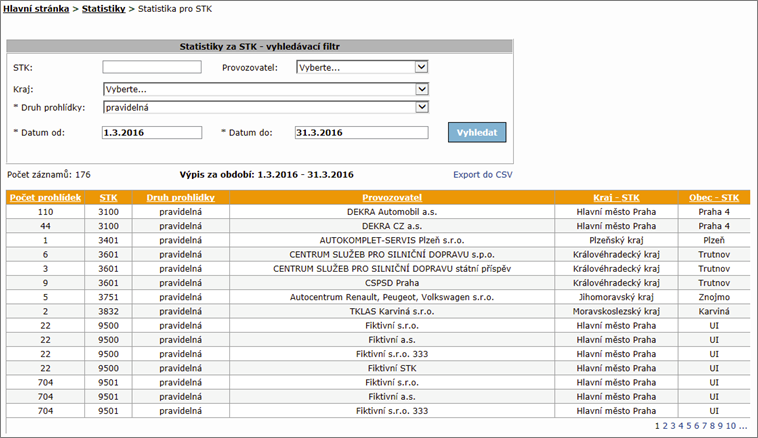Screen dimensions: 758x438
Task: Sort by Obec - STK column header
Action: tap(714, 197)
